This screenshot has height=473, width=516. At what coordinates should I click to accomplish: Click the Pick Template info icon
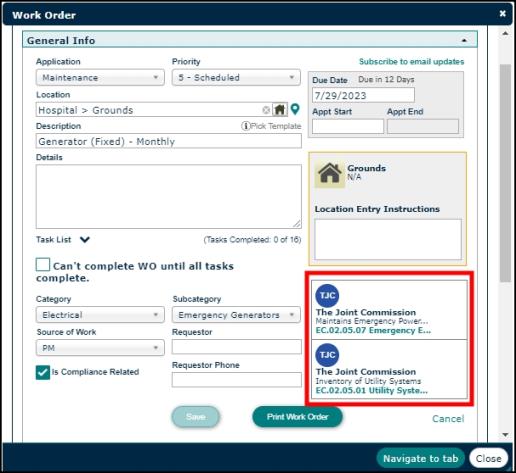tap(245, 126)
